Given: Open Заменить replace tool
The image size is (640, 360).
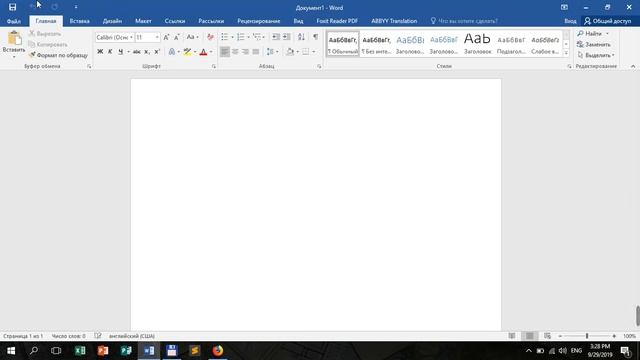Looking at the screenshot, I should point(594,44).
